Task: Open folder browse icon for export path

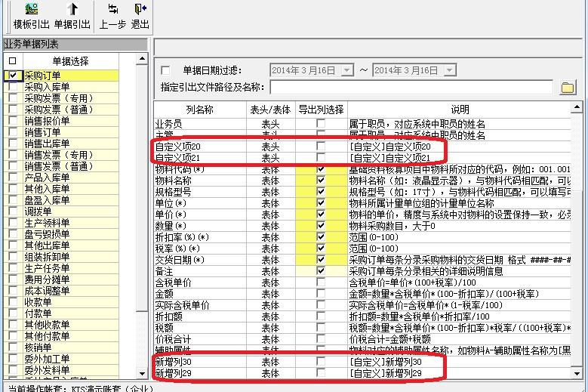Action: pyautogui.click(x=568, y=88)
